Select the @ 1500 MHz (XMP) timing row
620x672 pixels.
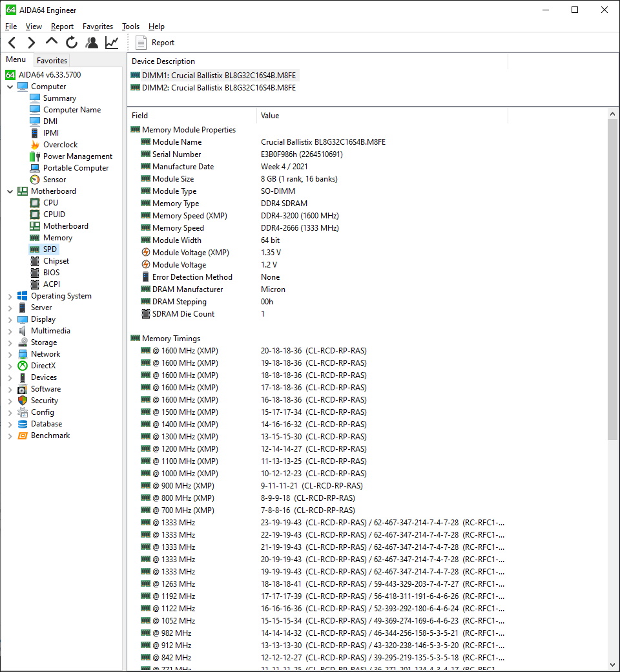[x=317, y=412]
